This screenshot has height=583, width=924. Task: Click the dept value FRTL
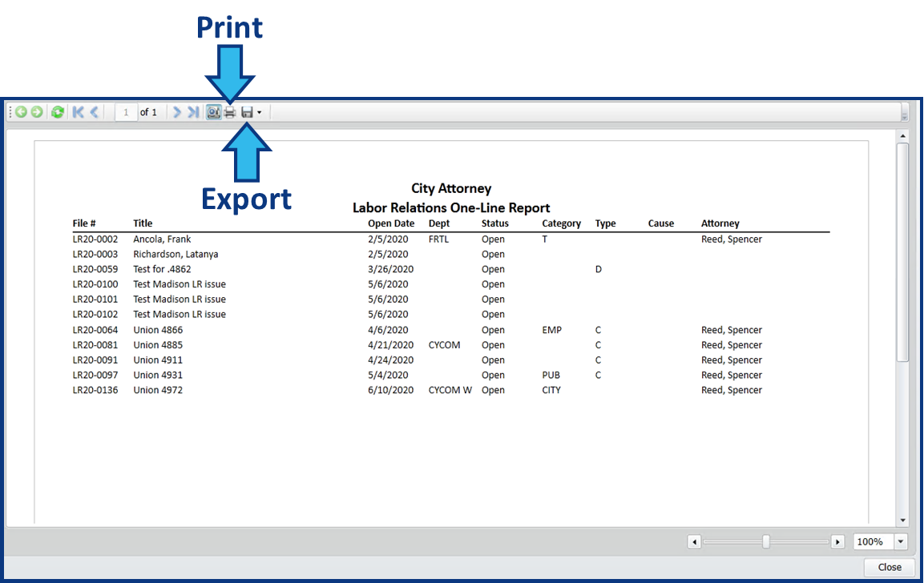click(x=438, y=239)
